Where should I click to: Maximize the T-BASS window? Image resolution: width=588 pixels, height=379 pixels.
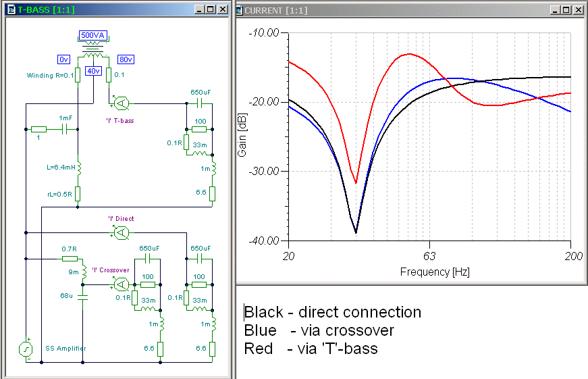coord(211,9)
